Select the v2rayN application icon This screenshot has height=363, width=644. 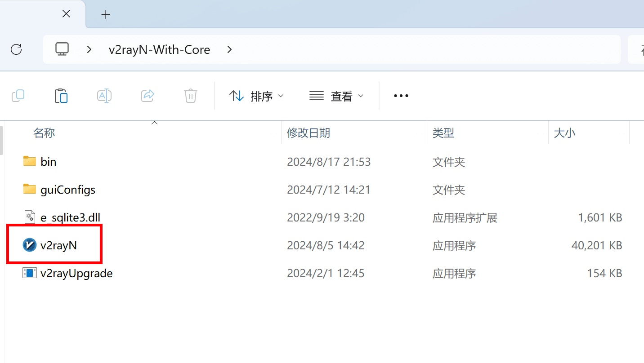[29, 245]
